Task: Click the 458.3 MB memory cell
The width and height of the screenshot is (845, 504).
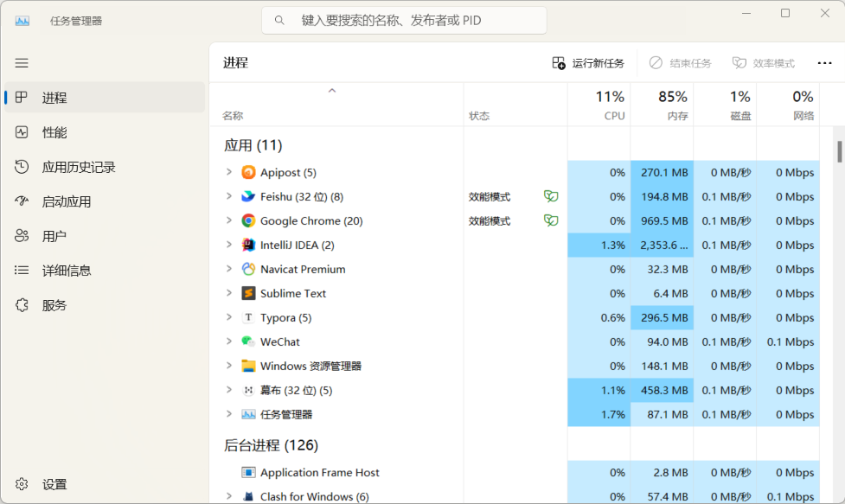Action: pos(664,391)
